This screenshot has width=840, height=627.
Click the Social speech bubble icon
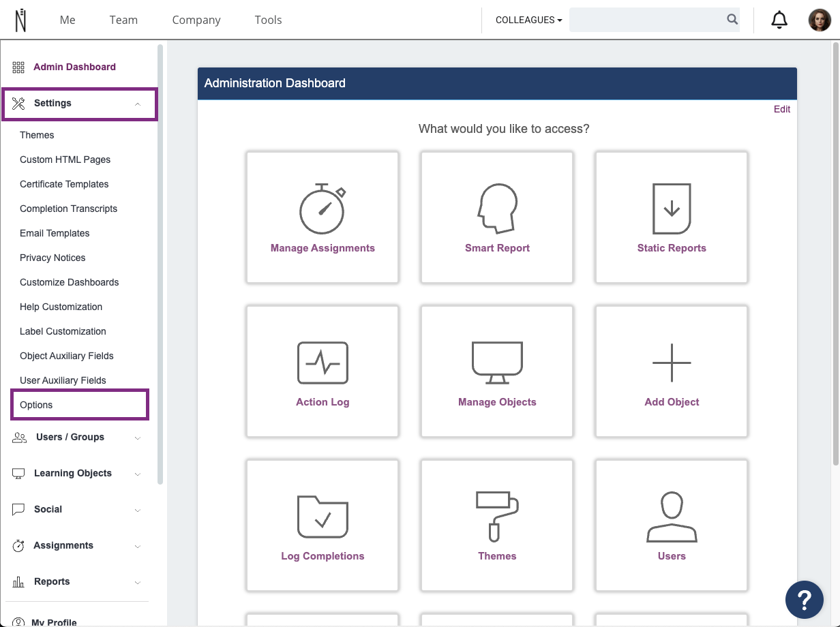tap(19, 510)
